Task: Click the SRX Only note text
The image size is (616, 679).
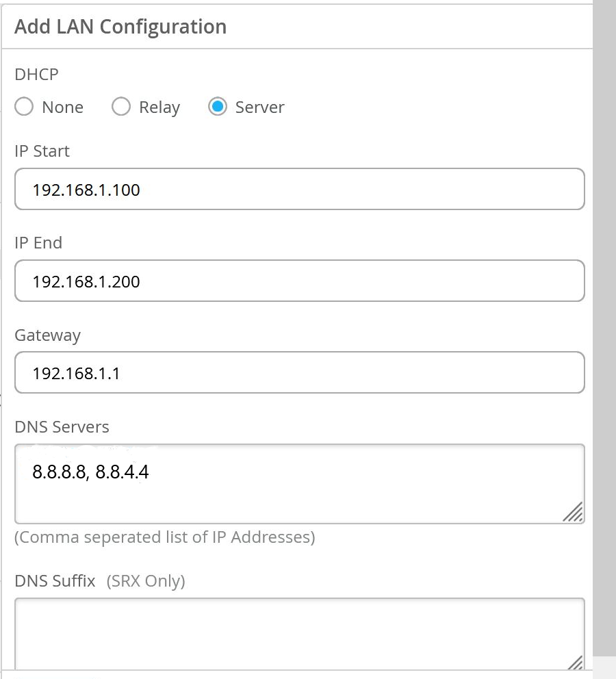Action: click(146, 581)
